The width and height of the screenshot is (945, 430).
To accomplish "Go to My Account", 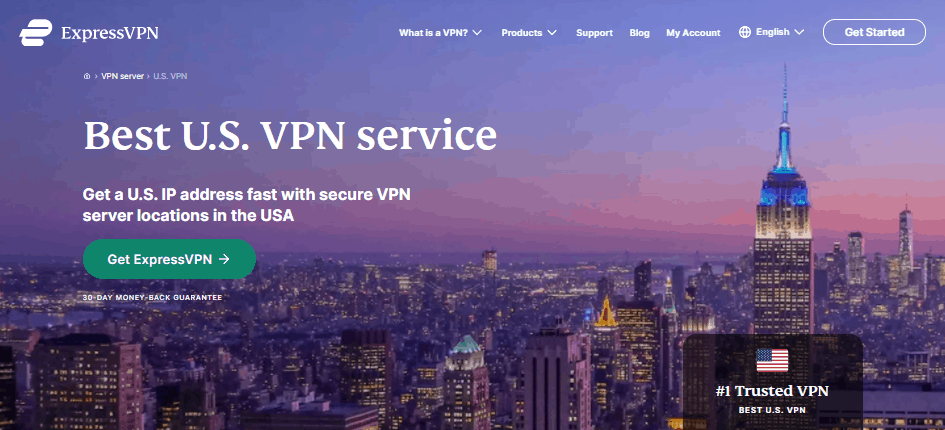I will click(x=693, y=33).
